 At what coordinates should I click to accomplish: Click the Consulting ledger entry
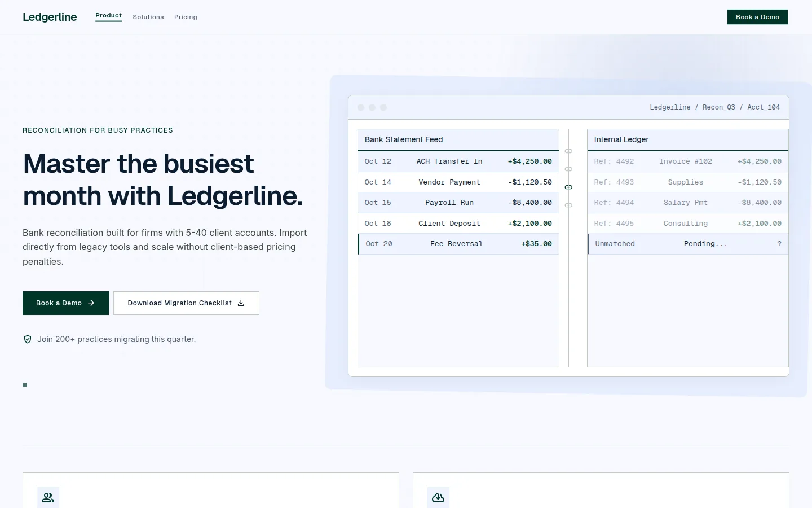pyautogui.click(x=686, y=224)
